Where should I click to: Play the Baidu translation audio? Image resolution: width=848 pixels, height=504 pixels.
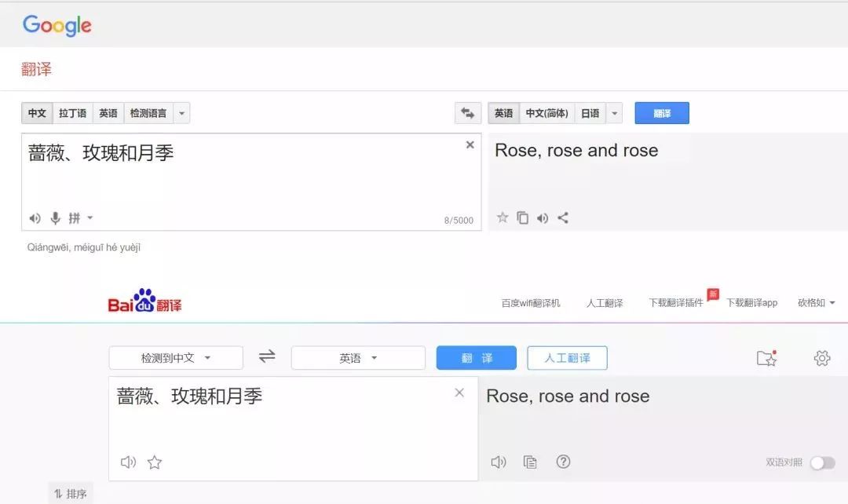(x=498, y=462)
